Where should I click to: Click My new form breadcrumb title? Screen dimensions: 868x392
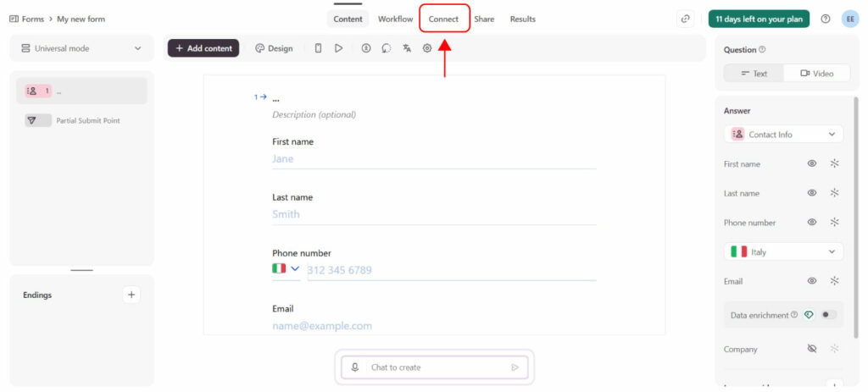pyautogui.click(x=81, y=19)
